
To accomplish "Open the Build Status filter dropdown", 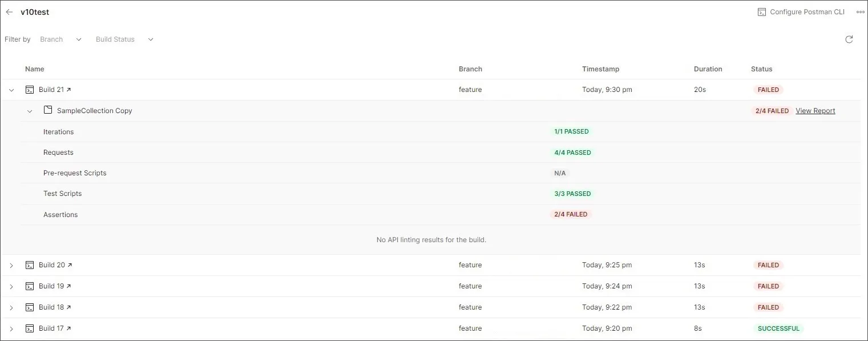I will click(x=124, y=39).
